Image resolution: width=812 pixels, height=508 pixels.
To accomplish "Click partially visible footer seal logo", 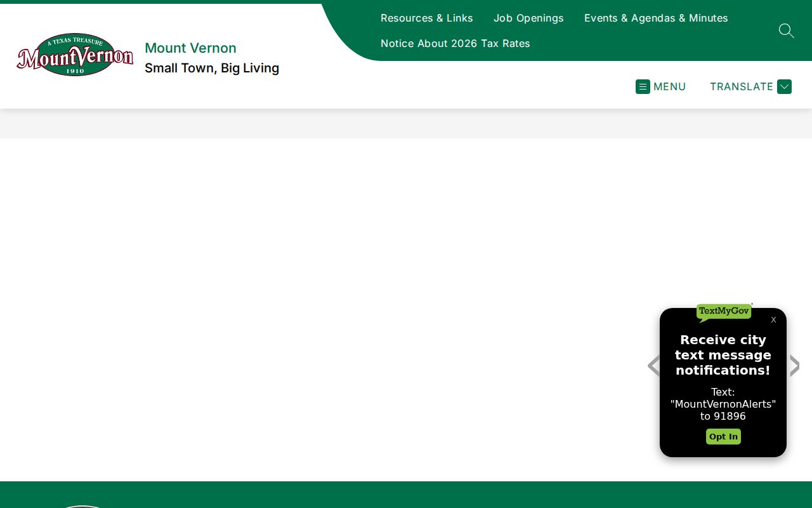I will point(82,506).
